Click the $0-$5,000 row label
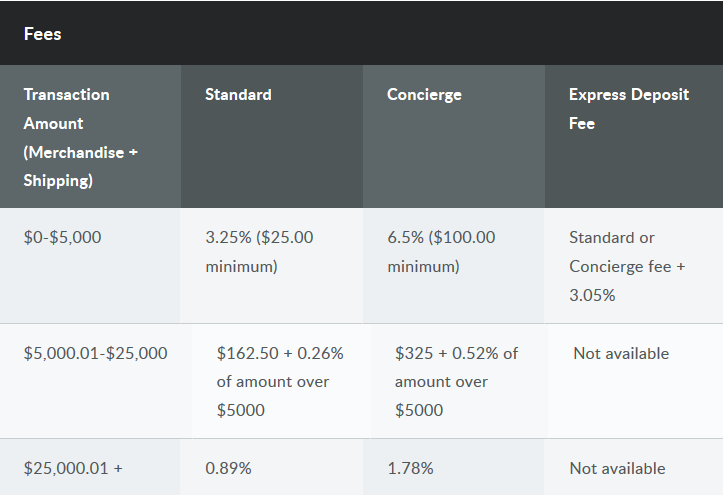The width and height of the screenshot is (723, 495). [x=62, y=237]
